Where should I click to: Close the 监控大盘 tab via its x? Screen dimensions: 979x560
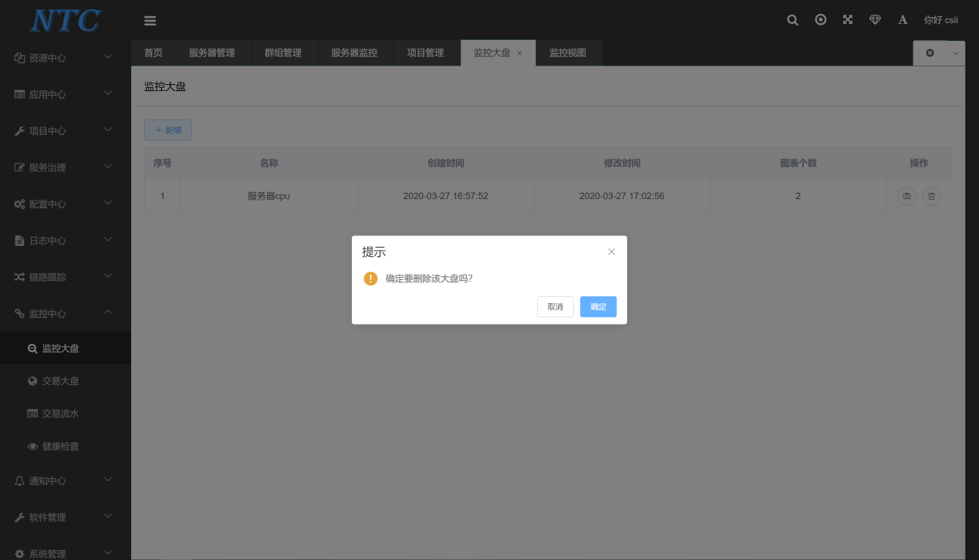tap(519, 53)
